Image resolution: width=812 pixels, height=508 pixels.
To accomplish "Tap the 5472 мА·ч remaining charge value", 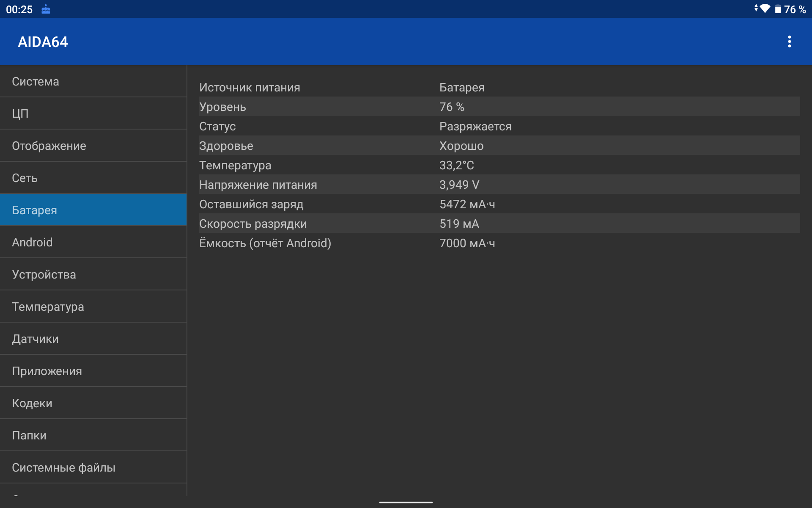I will coord(467,204).
